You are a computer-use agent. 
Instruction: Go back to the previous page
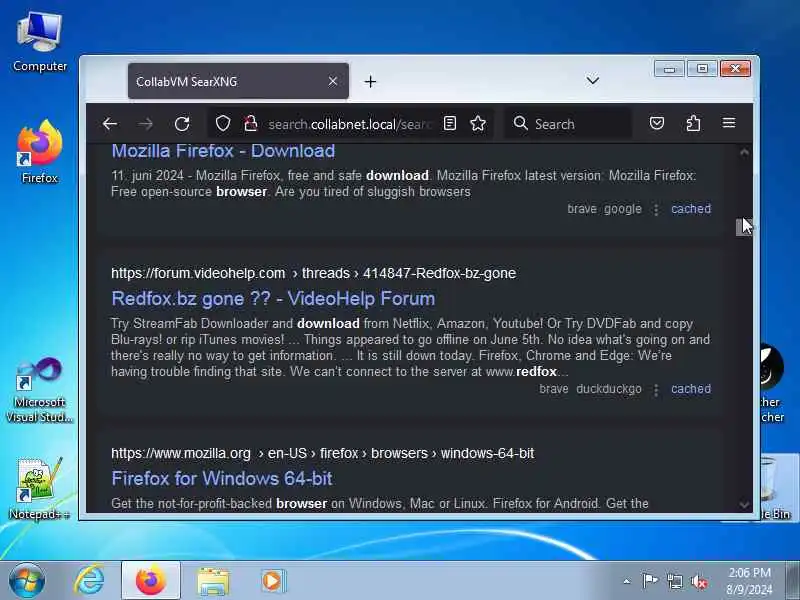[x=110, y=123]
